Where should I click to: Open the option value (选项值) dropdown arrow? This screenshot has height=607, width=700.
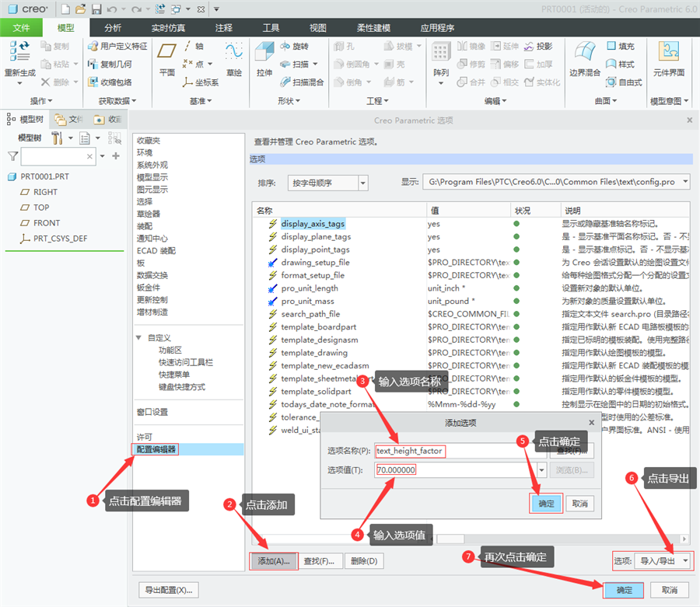click(541, 470)
